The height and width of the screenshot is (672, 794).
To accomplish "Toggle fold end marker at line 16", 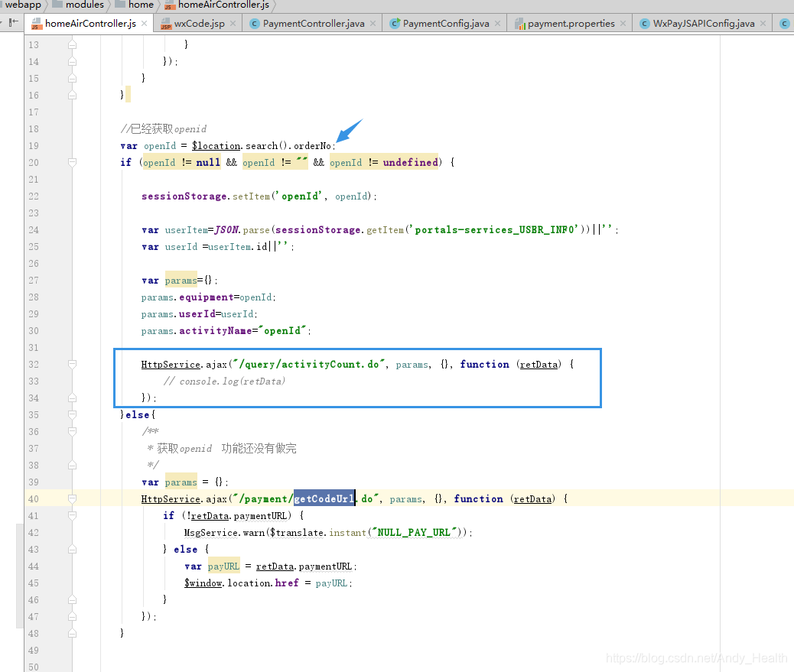I will [x=73, y=95].
